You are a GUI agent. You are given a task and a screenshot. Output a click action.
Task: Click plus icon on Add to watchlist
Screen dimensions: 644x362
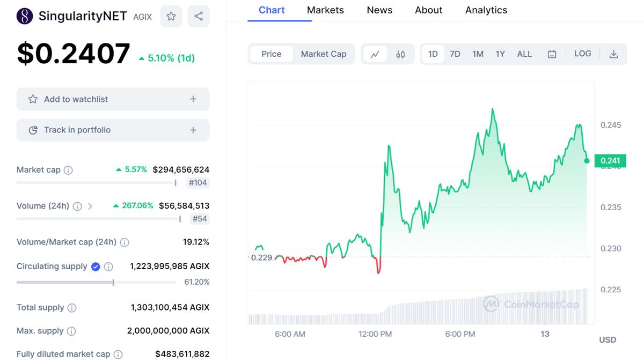point(193,99)
